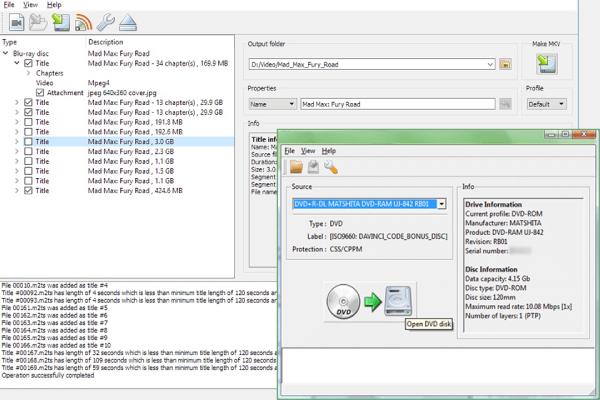This screenshot has height=400, width=600.
Task: Select the title row showing 192.6 MB
Action: pyautogui.click(x=117, y=132)
